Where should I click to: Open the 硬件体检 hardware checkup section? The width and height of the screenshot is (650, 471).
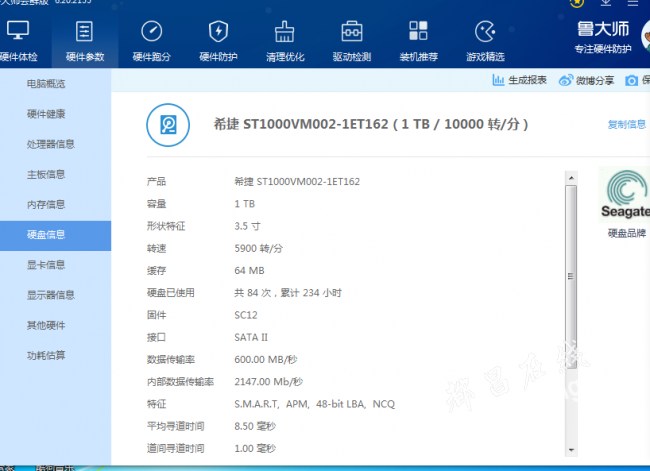click(18, 41)
